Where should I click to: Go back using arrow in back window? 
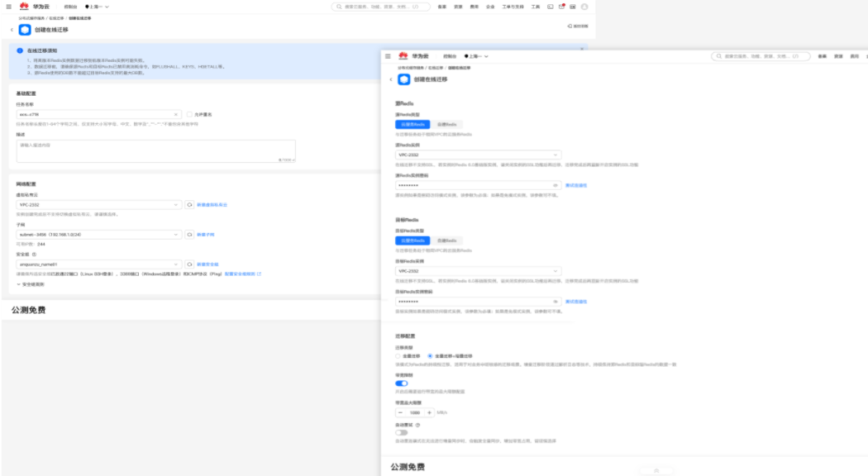coord(12,30)
